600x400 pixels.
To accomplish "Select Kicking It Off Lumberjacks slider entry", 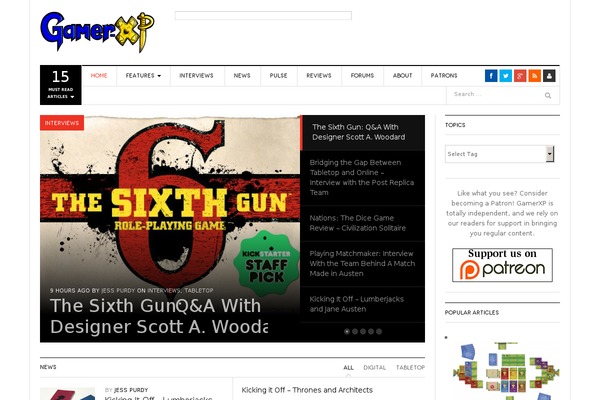I will [x=362, y=304].
